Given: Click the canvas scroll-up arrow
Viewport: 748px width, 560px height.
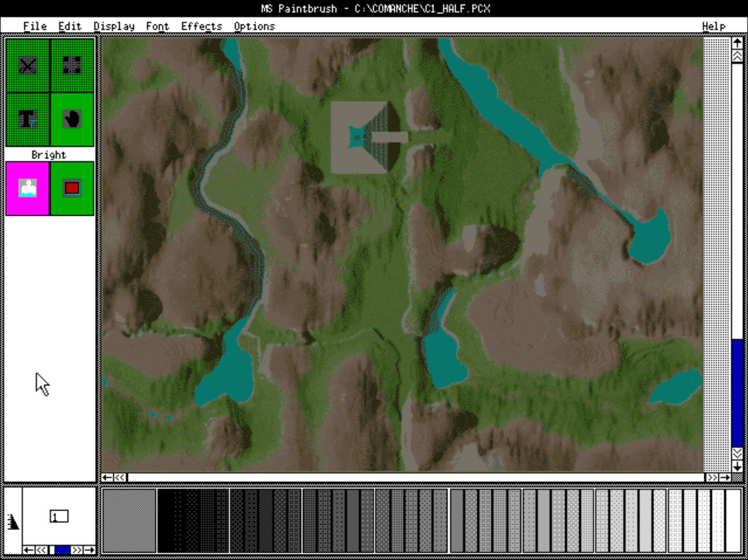Looking at the screenshot, I should point(737,43).
